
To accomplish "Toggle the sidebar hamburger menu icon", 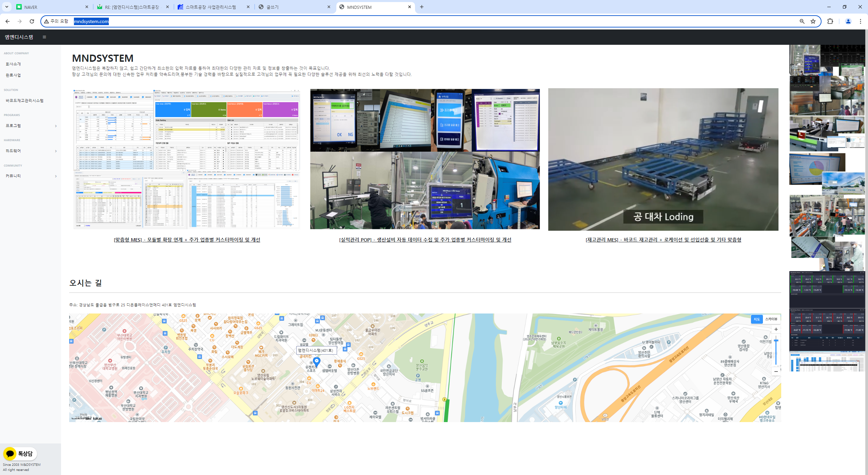I will coord(44,37).
